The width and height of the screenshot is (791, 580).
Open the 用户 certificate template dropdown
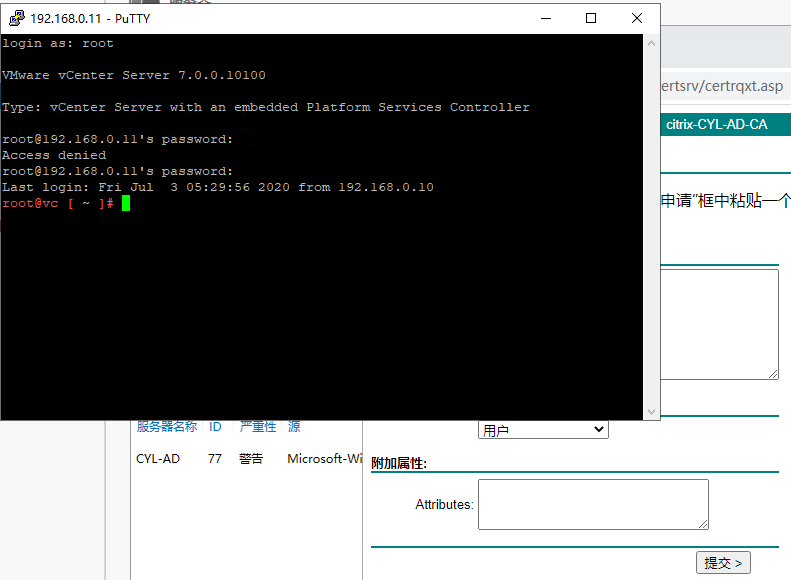543,430
